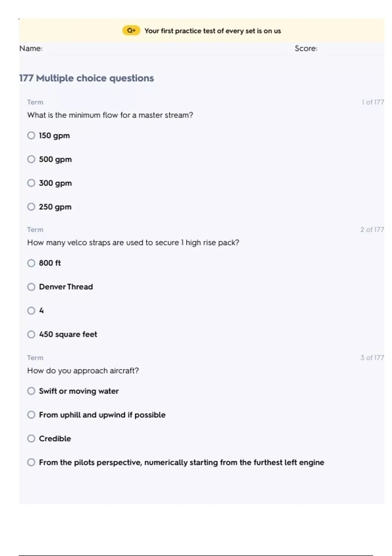
Task: Click the How do you approach aircraft question
Action: [83, 371]
